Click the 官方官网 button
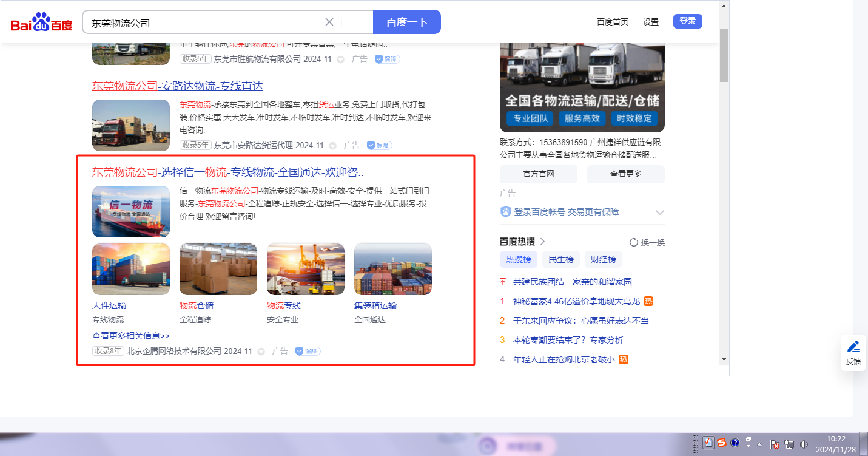The image size is (868, 456). (x=539, y=174)
